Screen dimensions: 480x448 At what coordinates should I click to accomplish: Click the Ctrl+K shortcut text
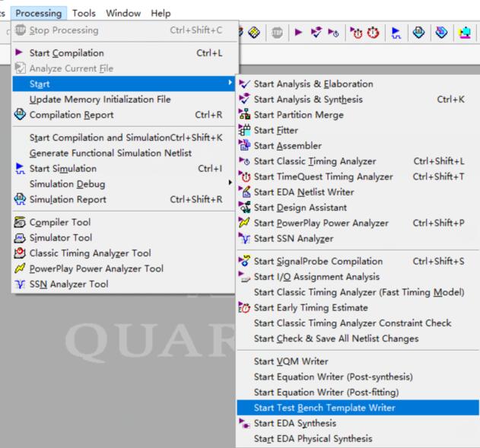click(450, 99)
